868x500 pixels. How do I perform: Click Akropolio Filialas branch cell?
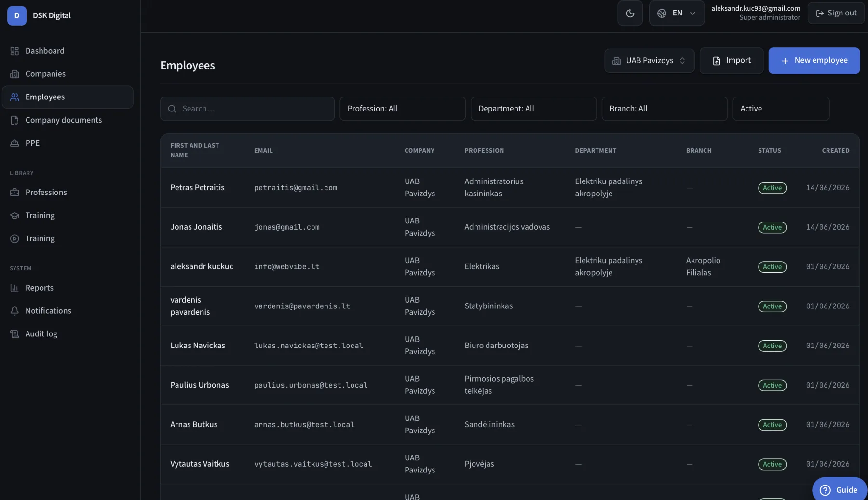click(x=703, y=266)
